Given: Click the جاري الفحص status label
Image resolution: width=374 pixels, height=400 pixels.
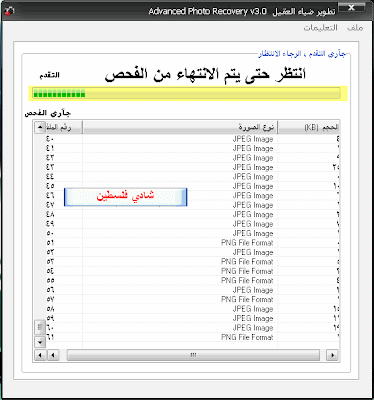Looking at the screenshot, I should 48,113.
